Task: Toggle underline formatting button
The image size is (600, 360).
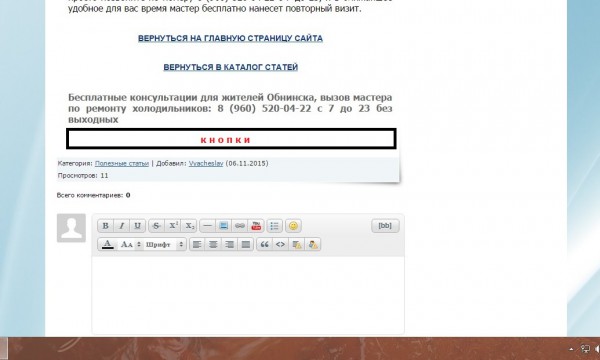Action: coord(137,226)
